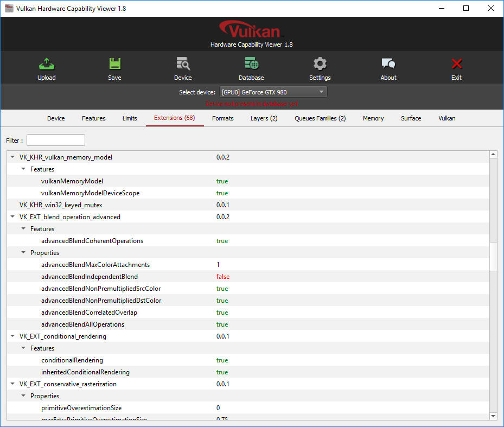
Task: Click the app icon in title bar
Action: pyautogui.click(x=9, y=8)
